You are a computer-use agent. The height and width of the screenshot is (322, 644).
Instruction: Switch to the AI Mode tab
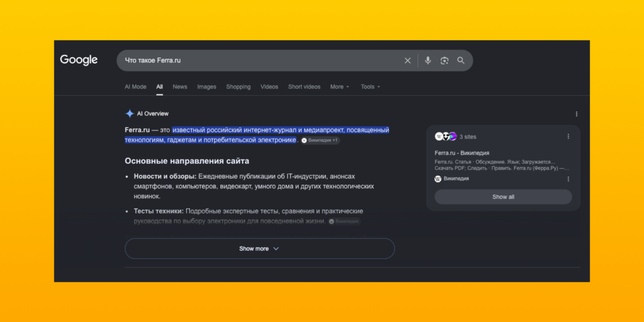pyautogui.click(x=135, y=86)
